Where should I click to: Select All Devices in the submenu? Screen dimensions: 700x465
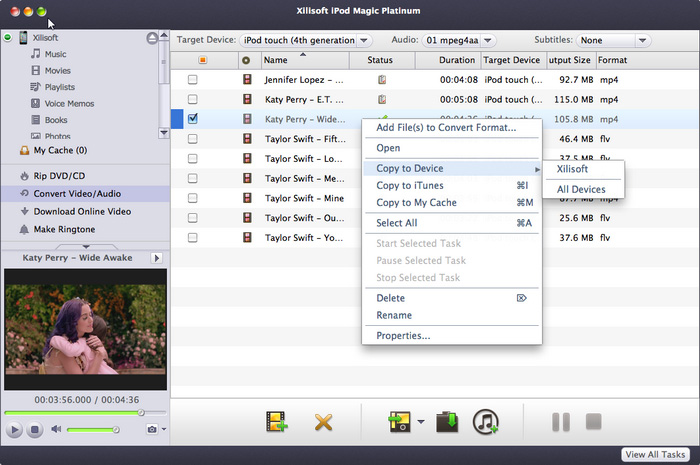coord(583,189)
